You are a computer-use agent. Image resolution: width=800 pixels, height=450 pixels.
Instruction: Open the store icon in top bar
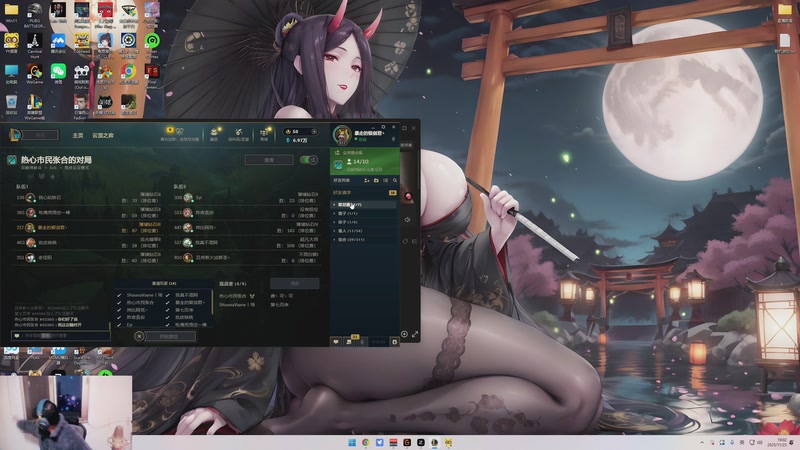pos(264,133)
